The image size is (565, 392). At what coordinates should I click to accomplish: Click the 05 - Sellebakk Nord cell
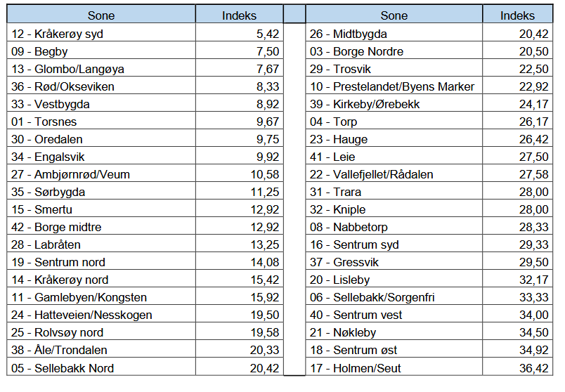point(101,367)
